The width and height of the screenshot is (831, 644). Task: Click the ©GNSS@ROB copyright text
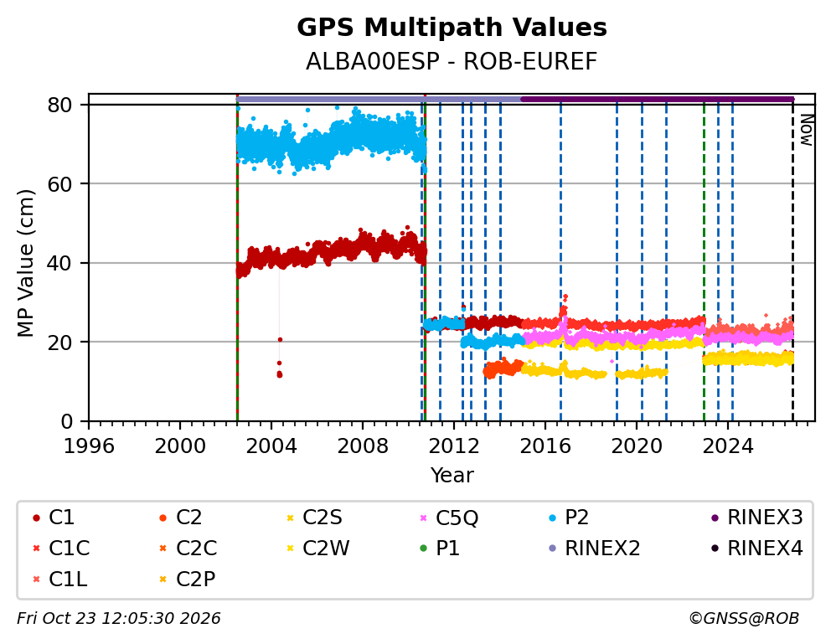coord(744,618)
